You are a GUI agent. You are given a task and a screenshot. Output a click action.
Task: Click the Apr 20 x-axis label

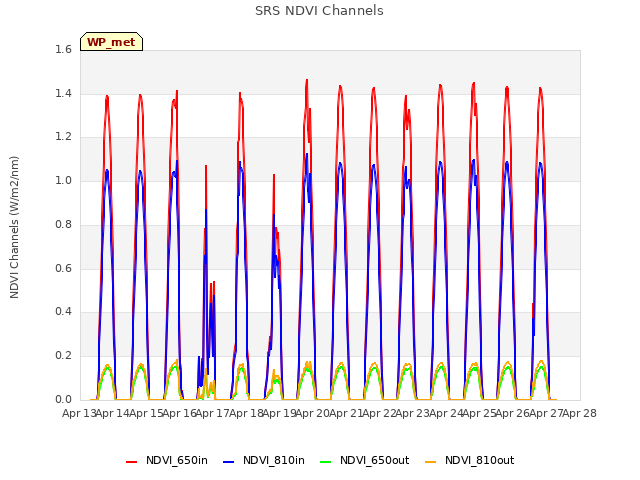click(313, 414)
